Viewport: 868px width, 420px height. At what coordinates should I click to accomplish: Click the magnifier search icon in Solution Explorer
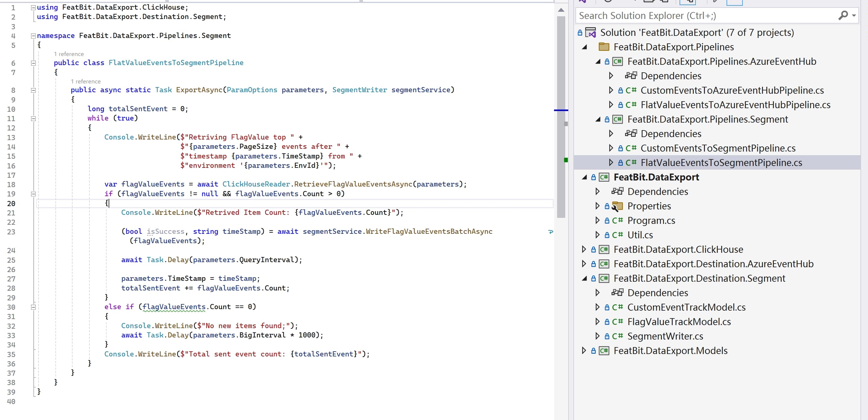coord(843,15)
